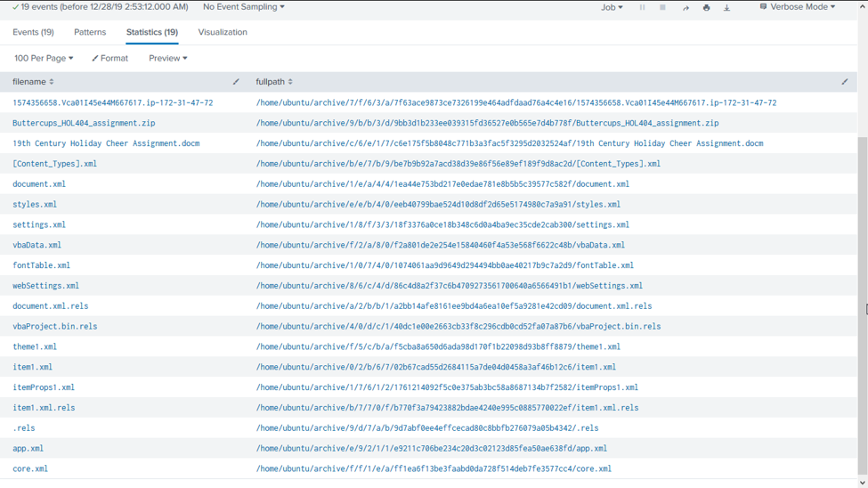Sort by the fullpath column

[274, 82]
